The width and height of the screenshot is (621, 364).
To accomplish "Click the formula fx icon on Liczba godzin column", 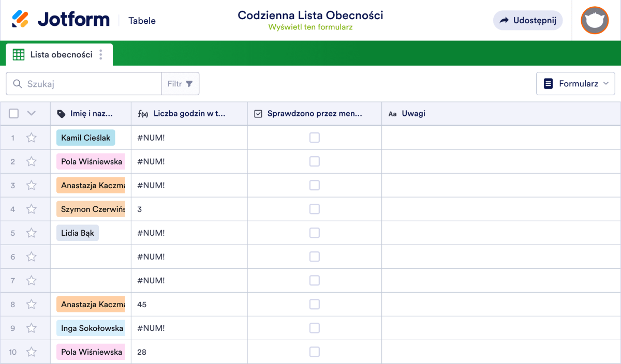I will (x=143, y=113).
